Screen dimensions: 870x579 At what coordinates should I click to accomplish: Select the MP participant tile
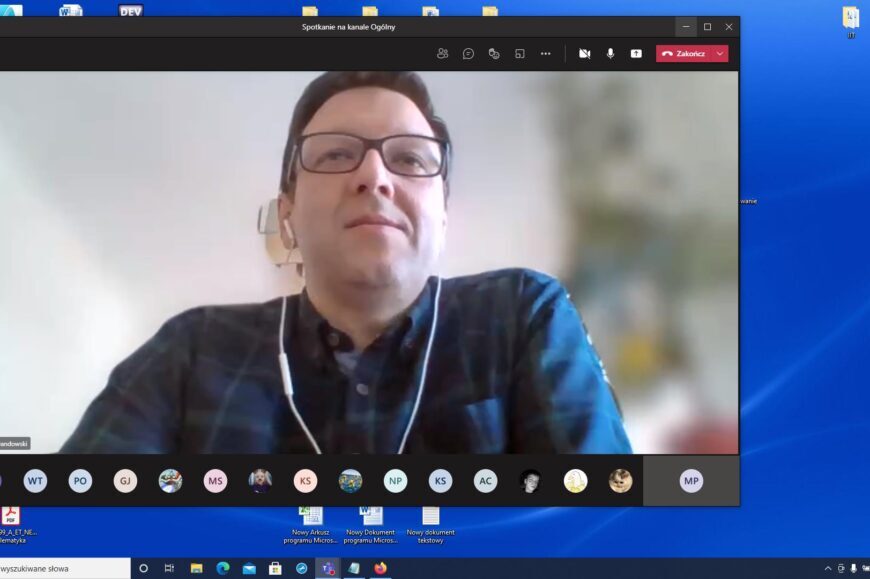[691, 481]
